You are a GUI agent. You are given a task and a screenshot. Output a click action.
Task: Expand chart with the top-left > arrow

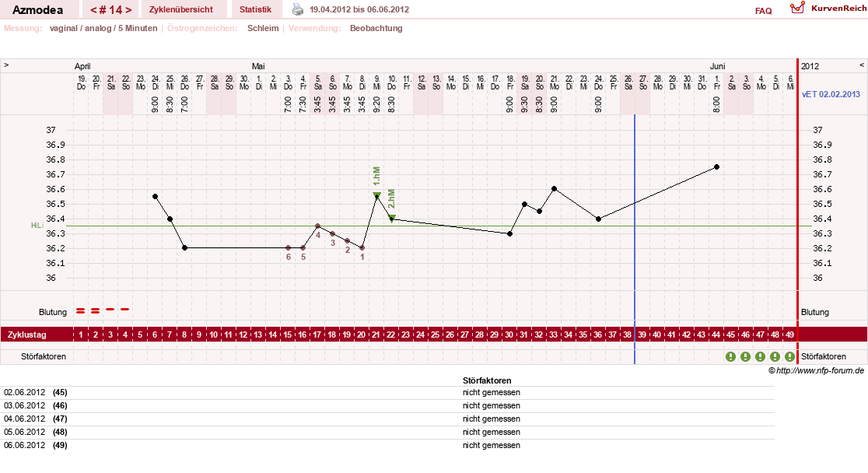(x=6, y=65)
